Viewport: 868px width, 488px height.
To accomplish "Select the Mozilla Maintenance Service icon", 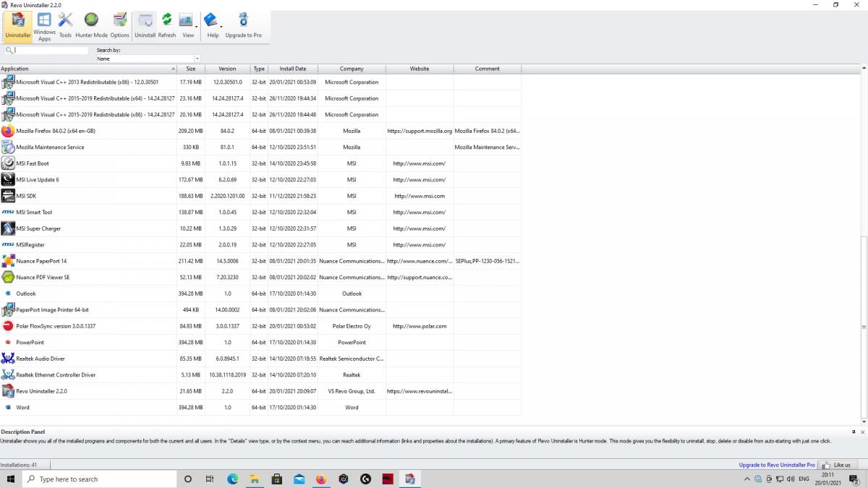I will point(8,147).
